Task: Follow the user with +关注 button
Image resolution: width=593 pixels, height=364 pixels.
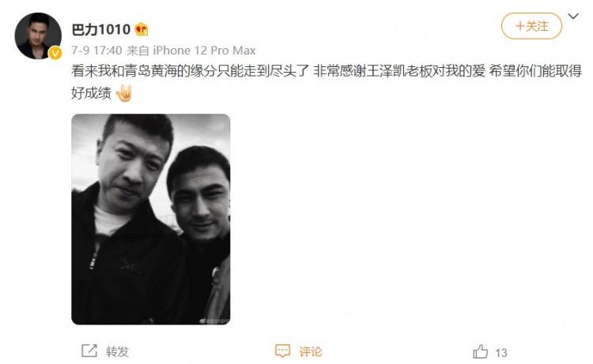Action: pyautogui.click(x=531, y=26)
